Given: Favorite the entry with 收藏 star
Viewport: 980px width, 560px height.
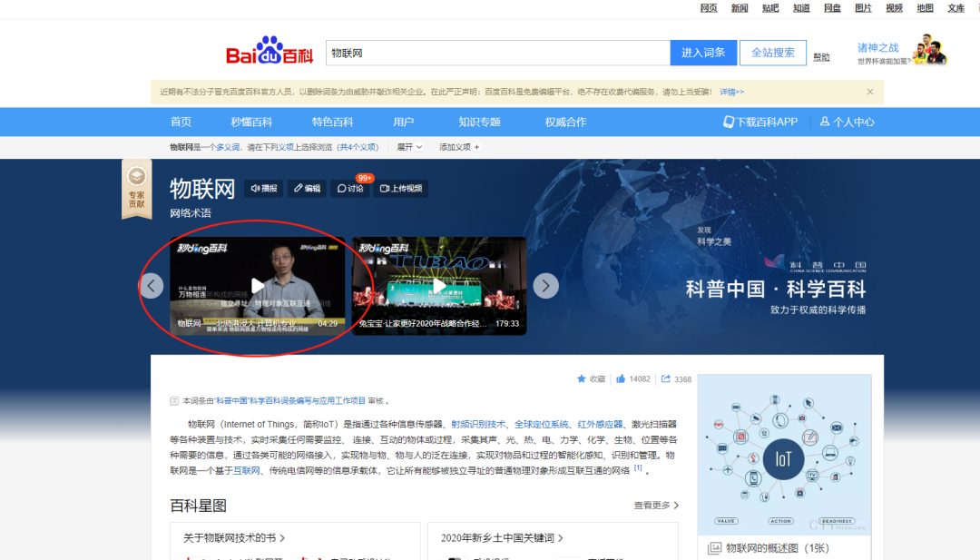Looking at the screenshot, I should [591, 378].
